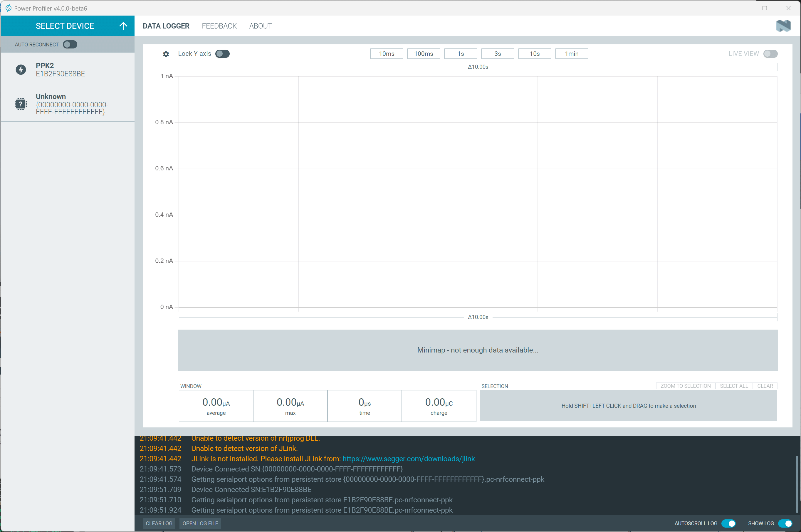This screenshot has height=532, width=801.
Task: Click the log panel vertical scrollbar
Action: (797, 484)
